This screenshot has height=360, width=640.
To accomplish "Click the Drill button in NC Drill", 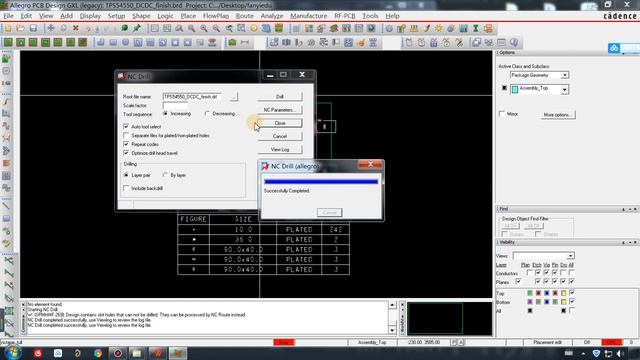I will pos(280,97).
